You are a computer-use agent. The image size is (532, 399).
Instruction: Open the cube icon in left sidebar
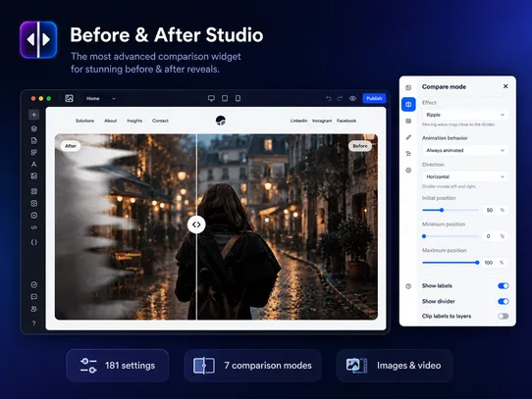click(x=34, y=128)
